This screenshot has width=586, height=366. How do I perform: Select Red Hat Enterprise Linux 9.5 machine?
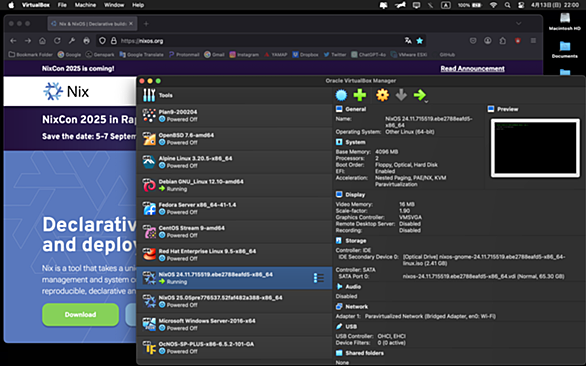coord(234,255)
